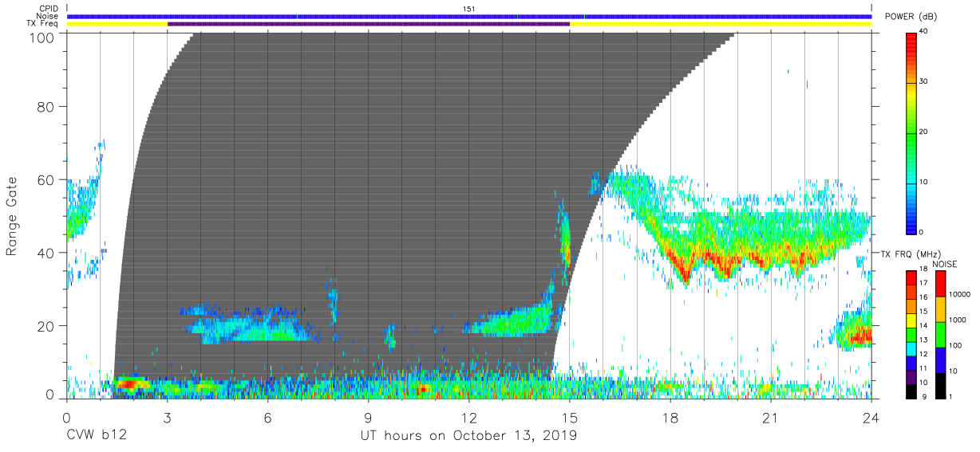Click the range gate tick label '80'
980x452 pixels.
pos(47,107)
